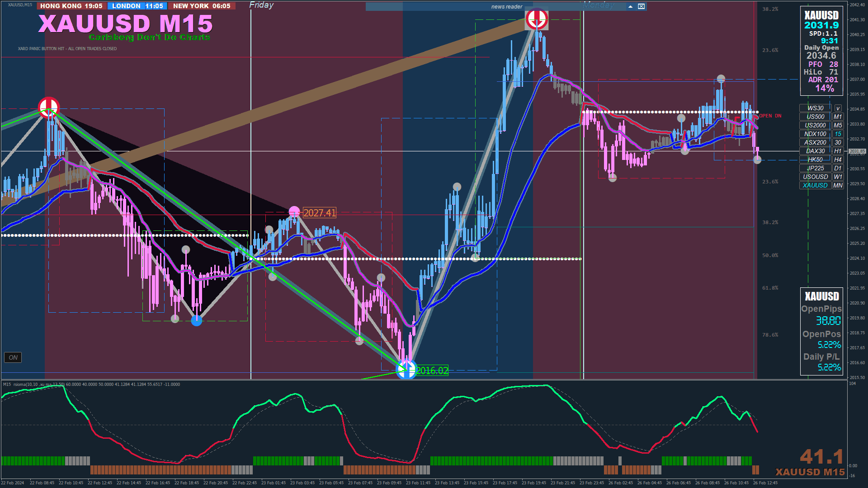868x488 pixels.
Task: Switch to the MN timeframe
Action: coord(838,186)
